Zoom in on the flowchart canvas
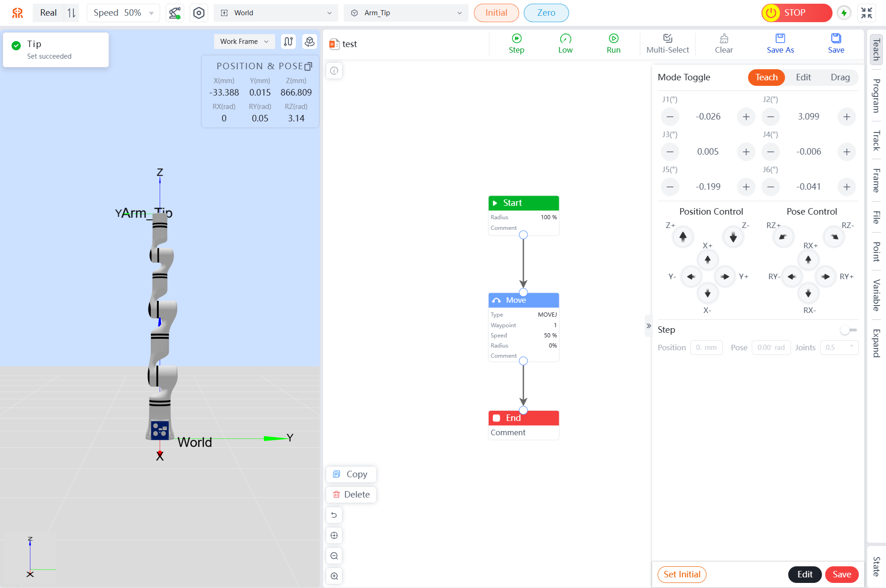This screenshot has width=886, height=588. click(x=334, y=576)
